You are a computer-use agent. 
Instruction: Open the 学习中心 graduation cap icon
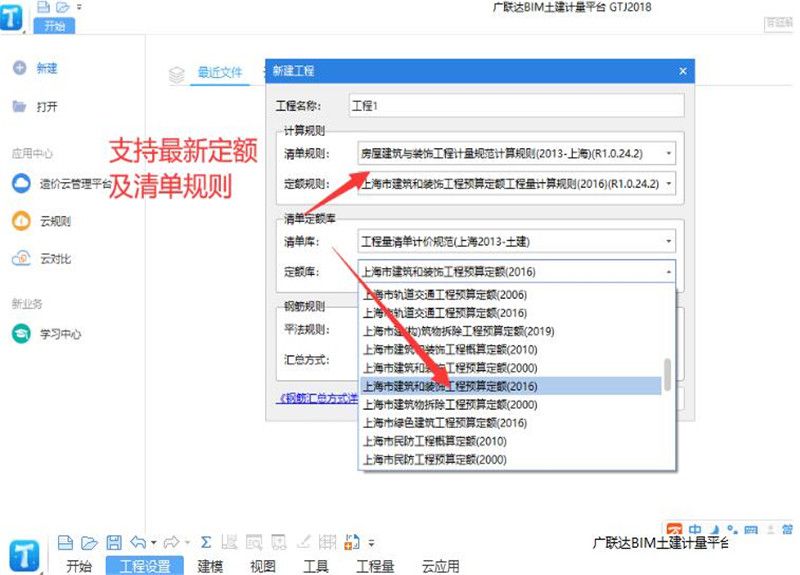21,334
